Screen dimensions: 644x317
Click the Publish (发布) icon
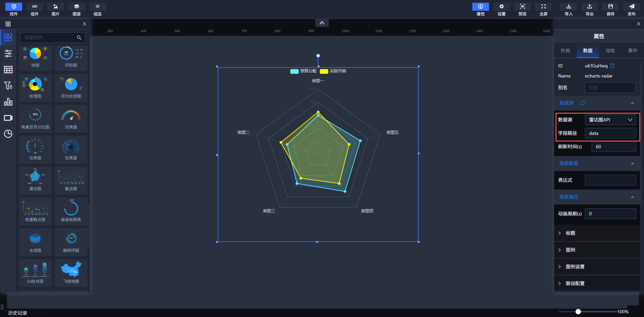coord(631,9)
